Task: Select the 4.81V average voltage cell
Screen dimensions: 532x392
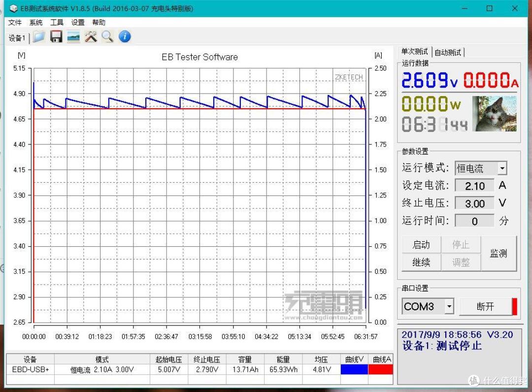Action: [x=321, y=370]
